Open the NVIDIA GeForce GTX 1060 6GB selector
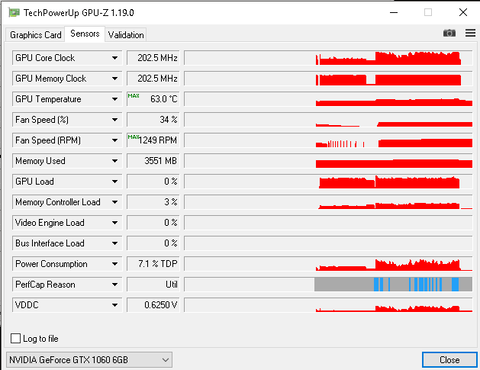The width and height of the screenshot is (480, 370). coord(89,360)
